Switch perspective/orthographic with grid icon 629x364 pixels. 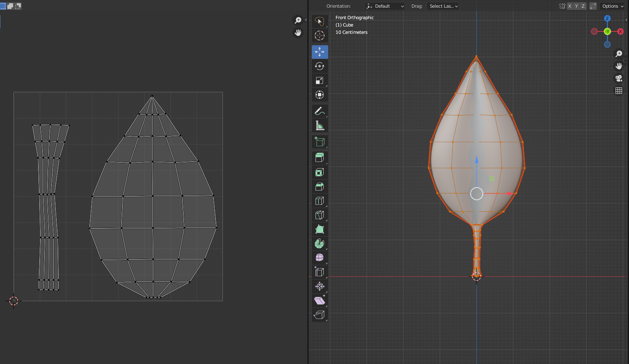619,91
